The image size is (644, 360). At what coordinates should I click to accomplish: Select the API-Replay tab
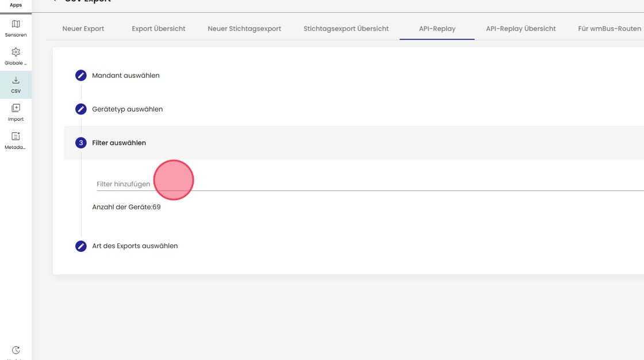[x=437, y=29]
